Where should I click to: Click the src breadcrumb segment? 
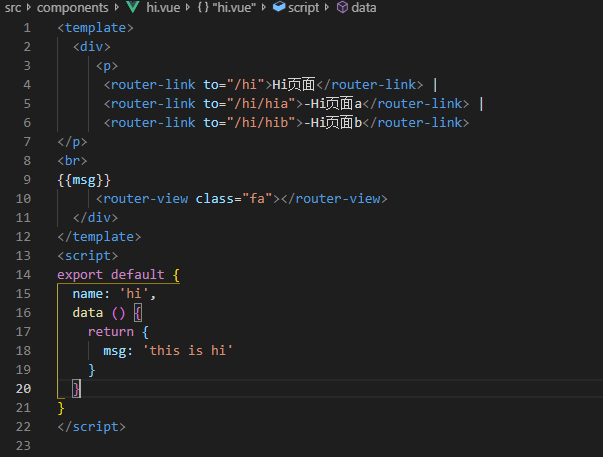click(13, 7)
